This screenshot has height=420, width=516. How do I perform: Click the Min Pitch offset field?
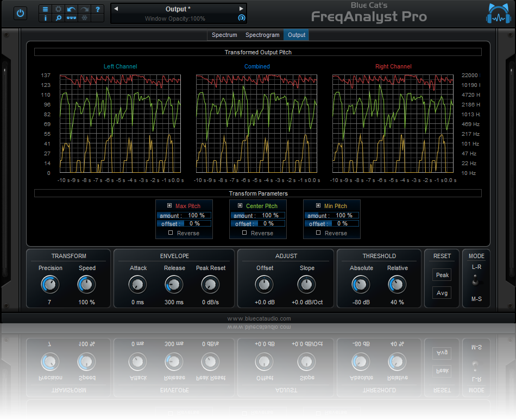[x=332, y=223]
